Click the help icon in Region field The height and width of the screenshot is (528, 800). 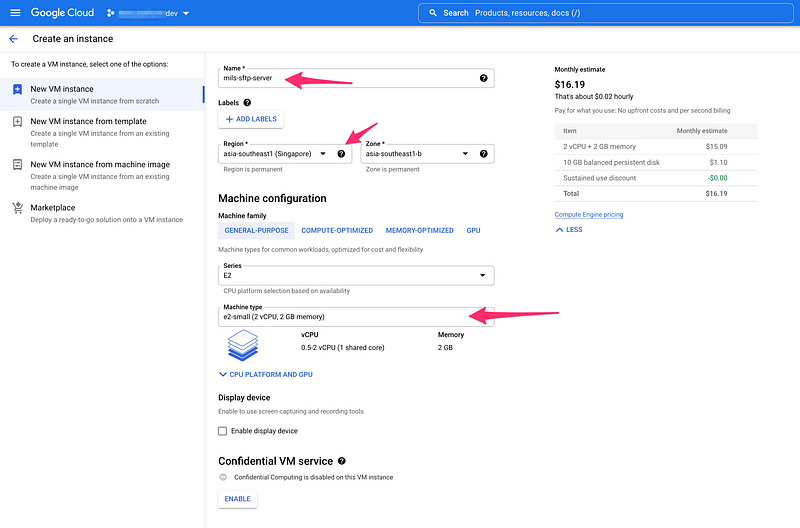[x=341, y=154]
